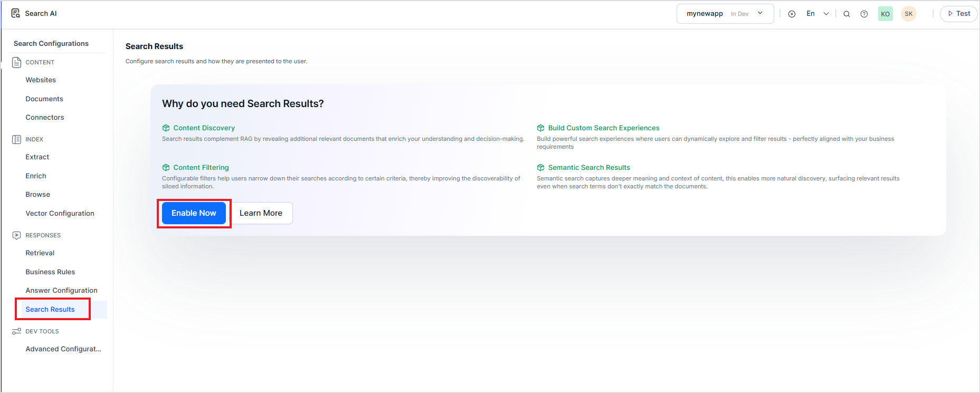Open the search magnifier in top bar
The width and height of the screenshot is (980, 393).
tap(846, 14)
